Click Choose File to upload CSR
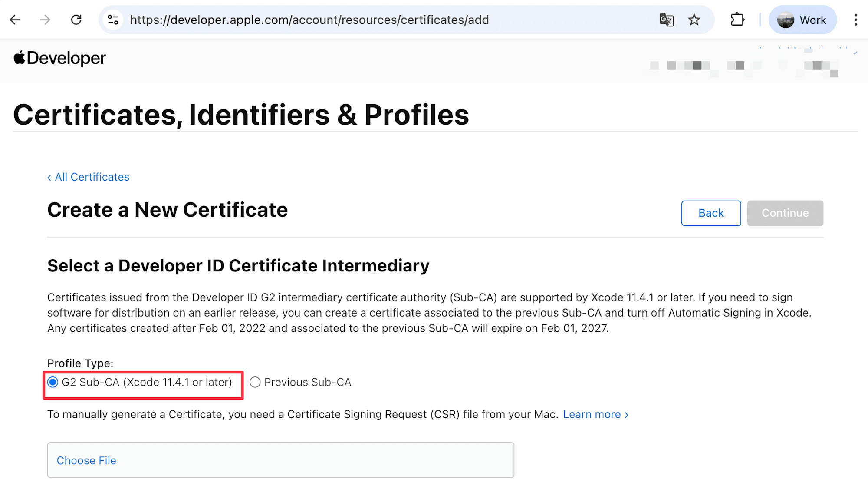 (x=86, y=460)
